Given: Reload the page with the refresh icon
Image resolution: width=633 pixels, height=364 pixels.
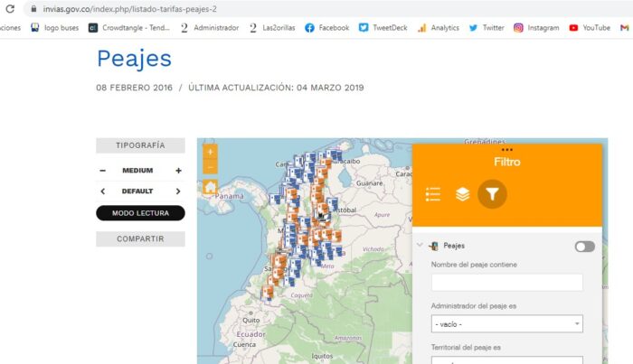Looking at the screenshot, I should coord(10,8).
